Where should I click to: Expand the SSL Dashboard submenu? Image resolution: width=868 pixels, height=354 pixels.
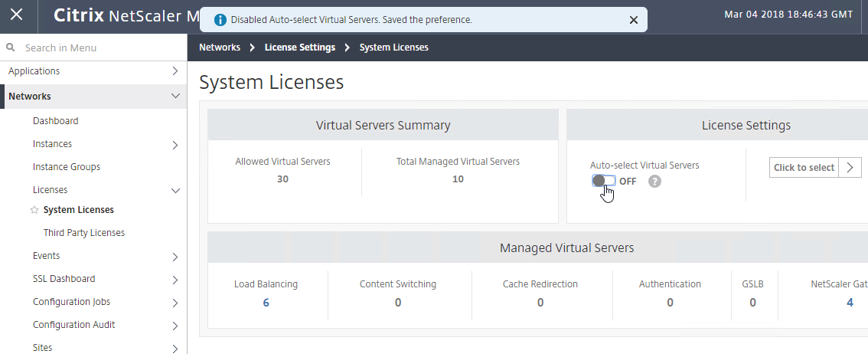click(175, 279)
